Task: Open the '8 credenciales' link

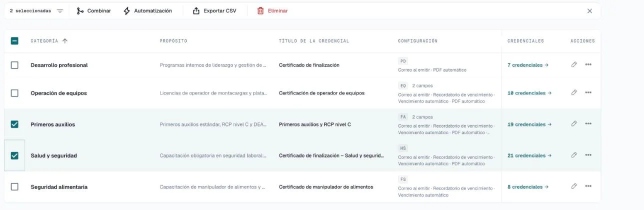Action: pyautogui.click(x=528, y=187)
